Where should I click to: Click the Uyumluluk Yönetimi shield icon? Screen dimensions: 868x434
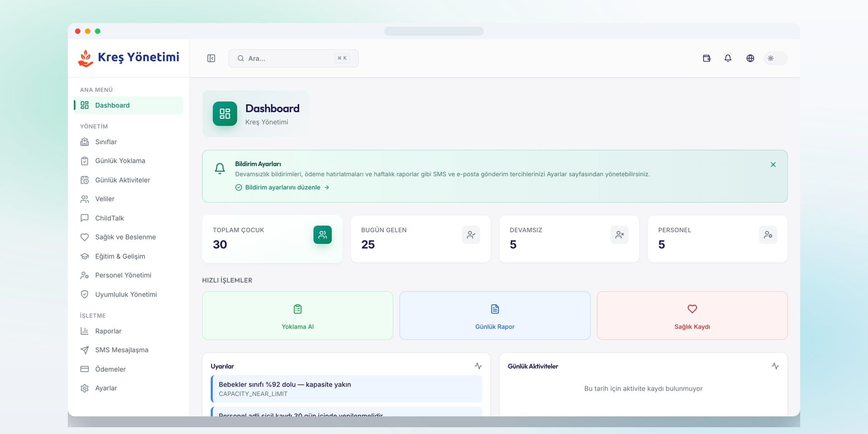85,294
